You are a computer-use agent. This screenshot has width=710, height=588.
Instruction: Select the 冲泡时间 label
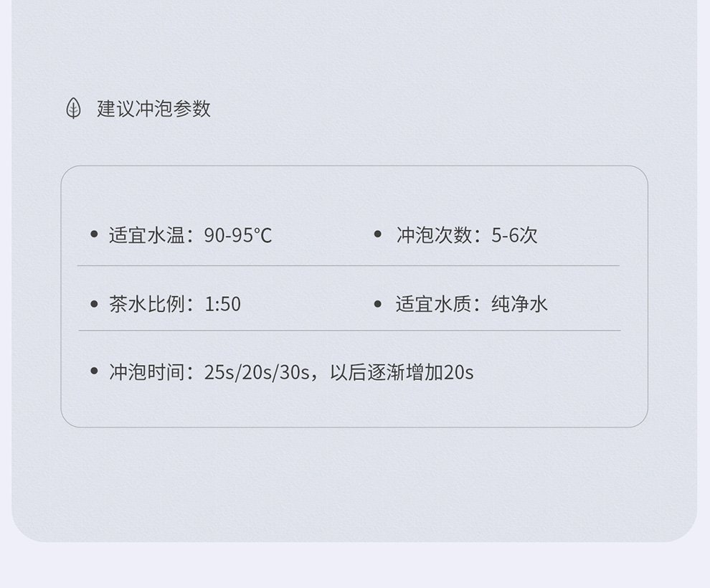coord(147,373)
